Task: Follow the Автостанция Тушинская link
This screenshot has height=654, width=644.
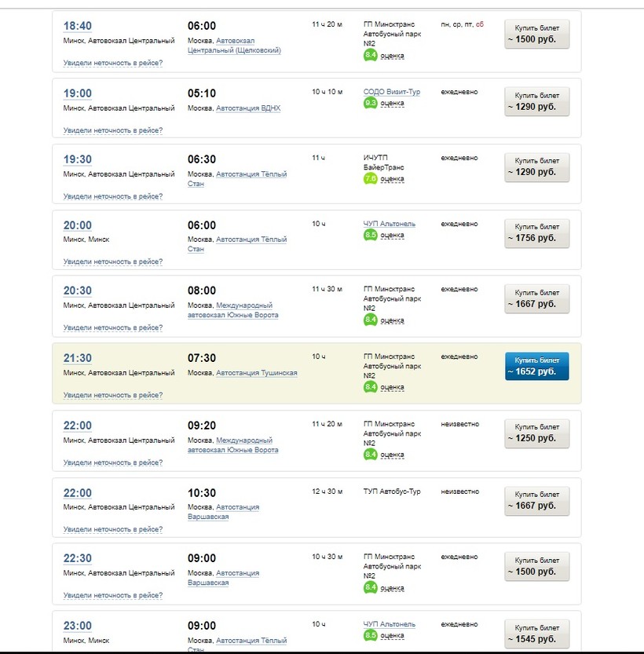Action: pos(256,374)
